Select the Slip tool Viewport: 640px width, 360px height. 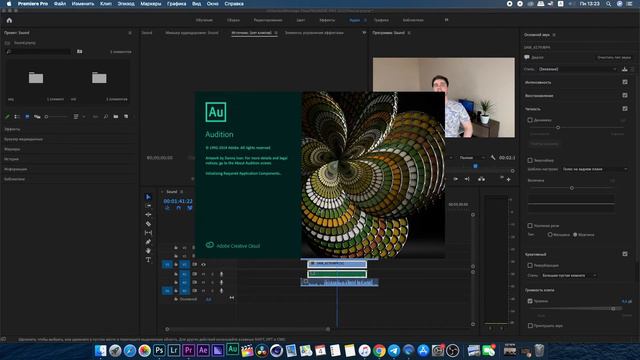pos(148,233)
